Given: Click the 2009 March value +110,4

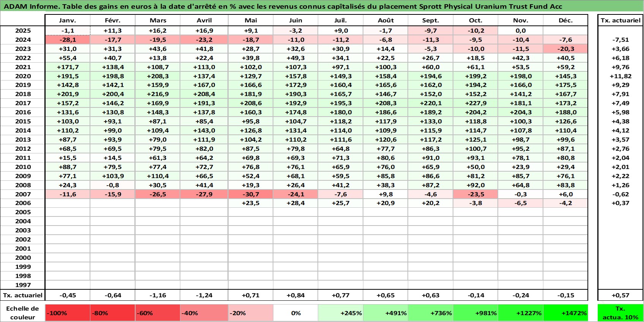Looking at the screenshot, I should click(158, 176).
